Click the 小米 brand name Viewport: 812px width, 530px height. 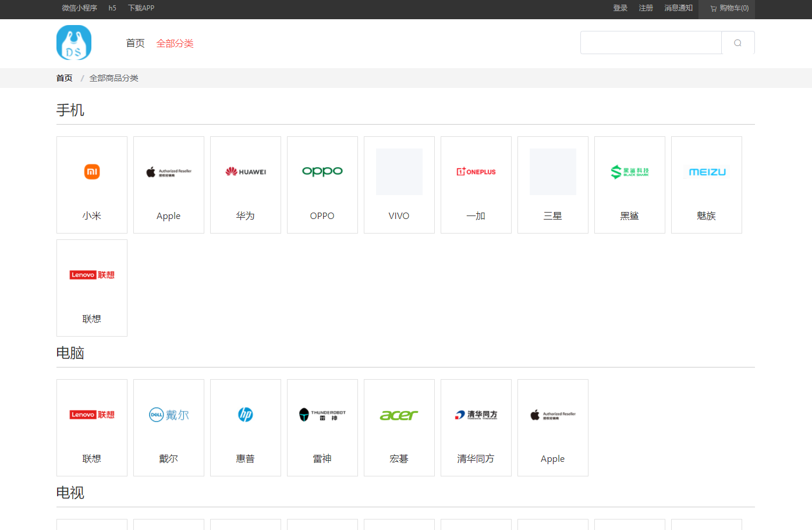(92, 216)
